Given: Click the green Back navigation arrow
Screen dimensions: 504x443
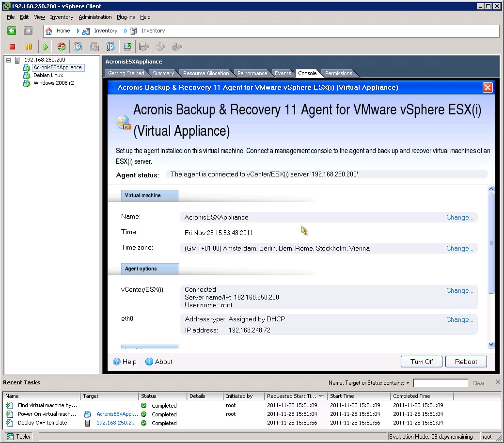Looking at the screenshot, I should tap(12, 31).
